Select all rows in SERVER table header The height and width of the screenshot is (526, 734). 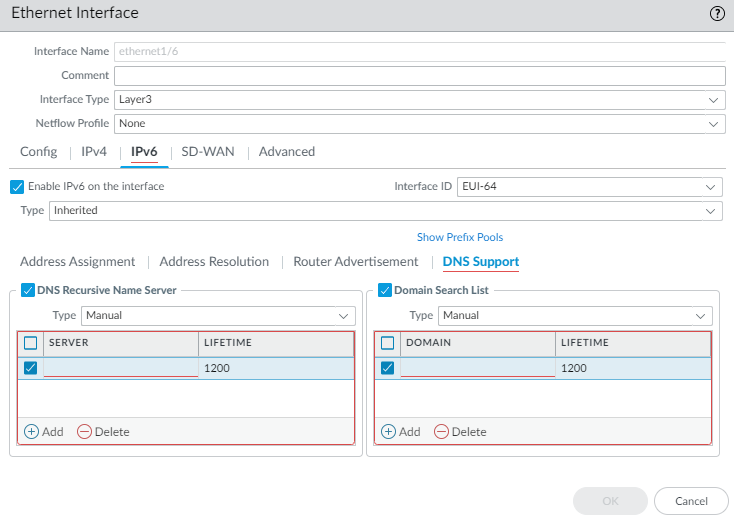click(x=30, y=343)
